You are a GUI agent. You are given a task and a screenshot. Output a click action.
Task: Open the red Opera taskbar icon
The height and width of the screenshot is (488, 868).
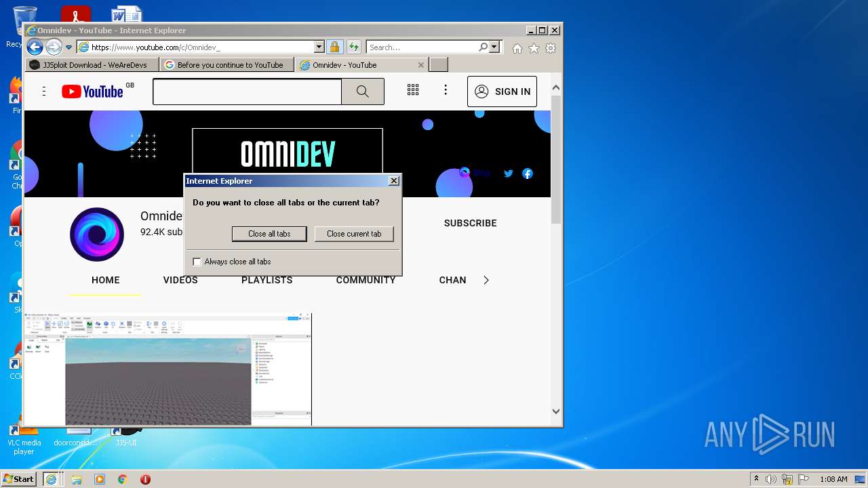point(145,479)
